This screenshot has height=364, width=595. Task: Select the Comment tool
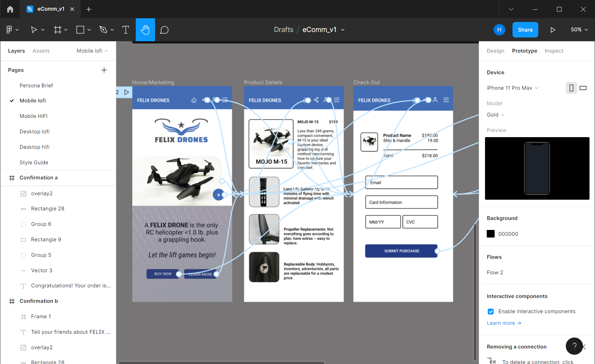(164, 30)
